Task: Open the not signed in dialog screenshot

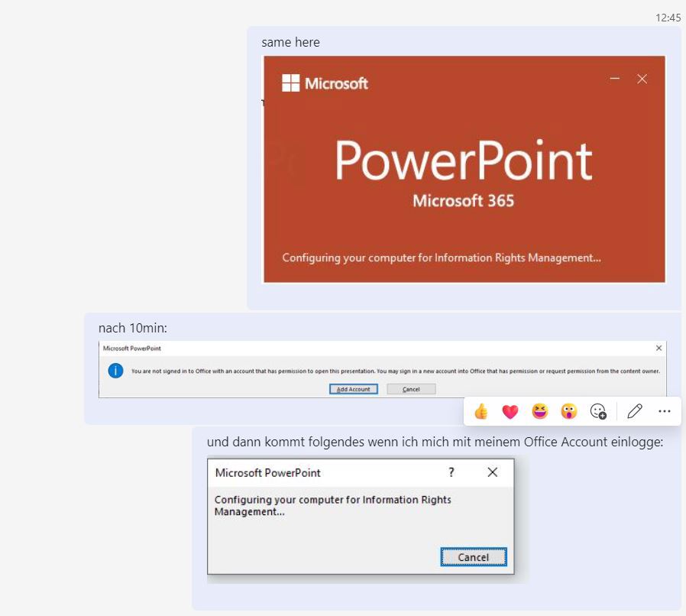Action: [x=383, y=369]
